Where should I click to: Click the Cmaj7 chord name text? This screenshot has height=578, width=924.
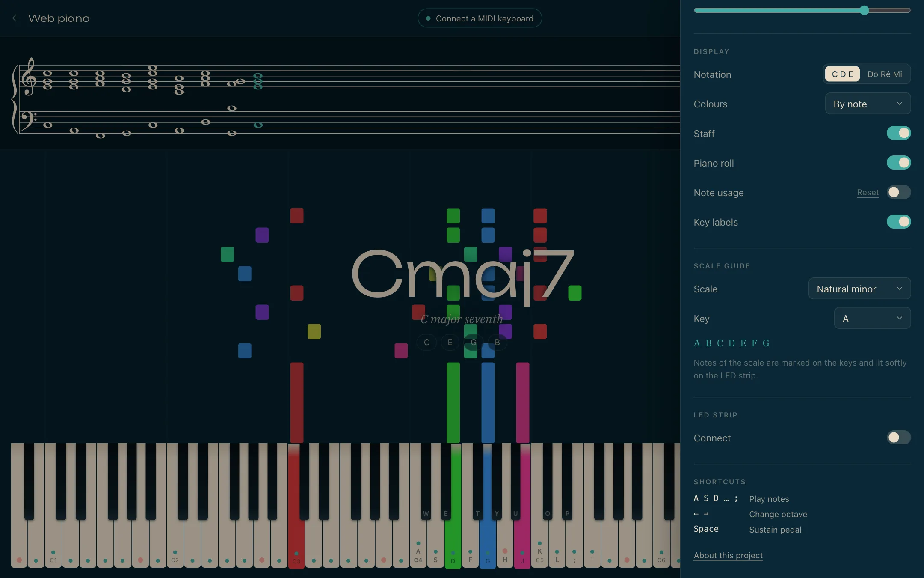[x=463, y=276]
